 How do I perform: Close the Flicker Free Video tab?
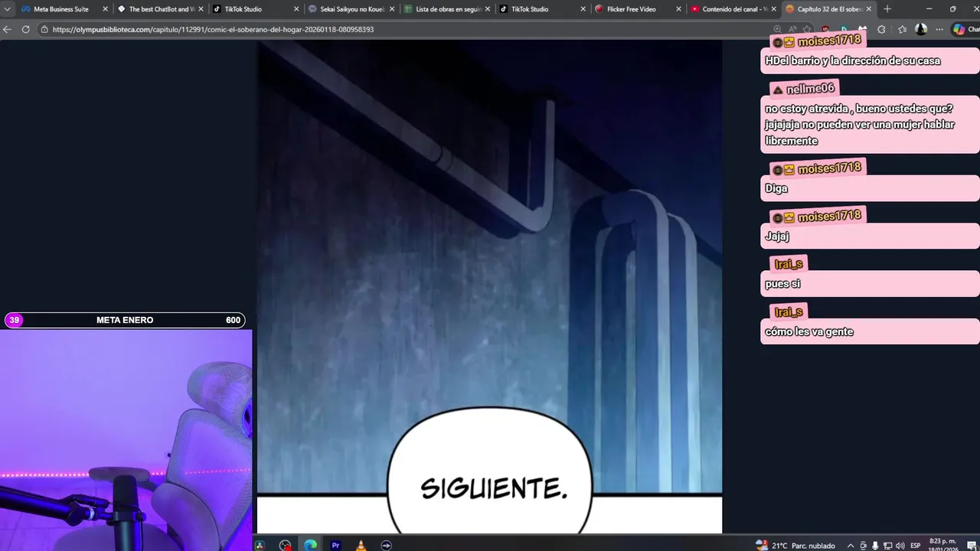678,9
